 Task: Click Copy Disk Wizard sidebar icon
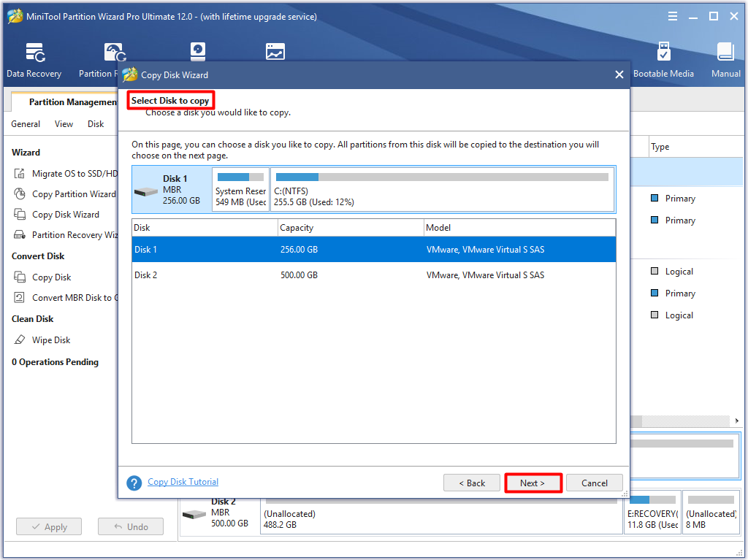coord(20,214)
